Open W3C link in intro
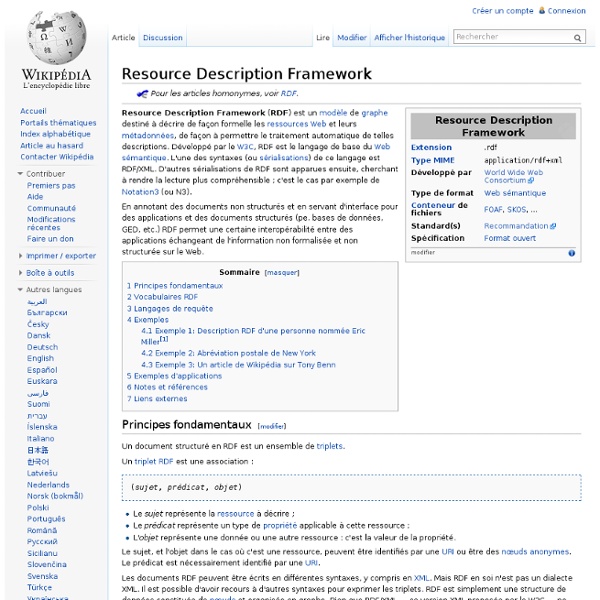Viewport: 600px width, 600px height. click(245, 147)
